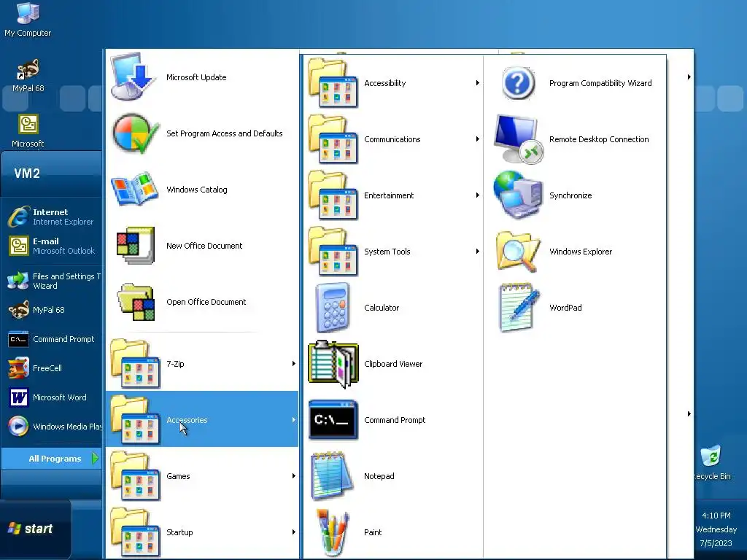Open the Calculator icon in Accessories
This screenshot has width=747, height=560.
(333, 307)
